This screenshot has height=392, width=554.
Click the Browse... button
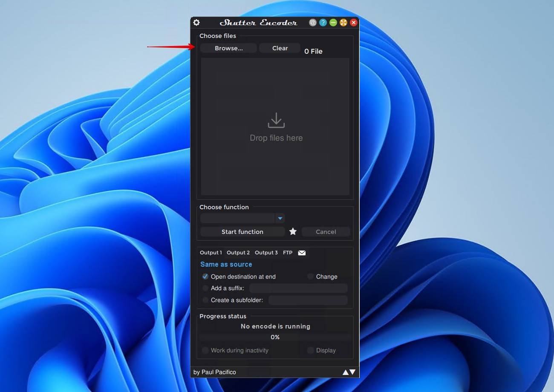click(x=229, y=48)
